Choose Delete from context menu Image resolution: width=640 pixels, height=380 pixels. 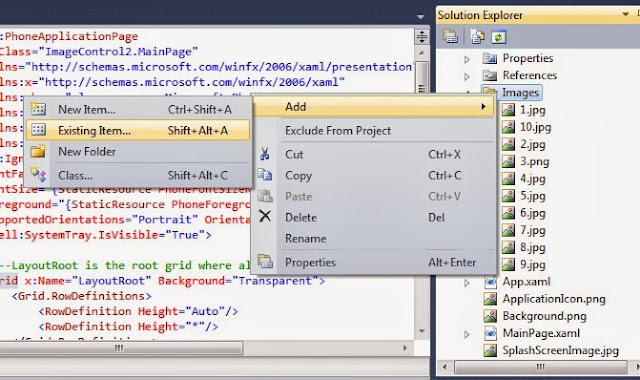[373, 217]
